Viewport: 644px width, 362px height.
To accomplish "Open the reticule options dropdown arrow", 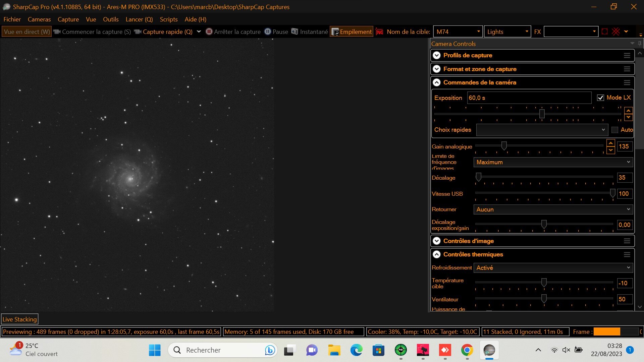I will [x=626, y=32].
